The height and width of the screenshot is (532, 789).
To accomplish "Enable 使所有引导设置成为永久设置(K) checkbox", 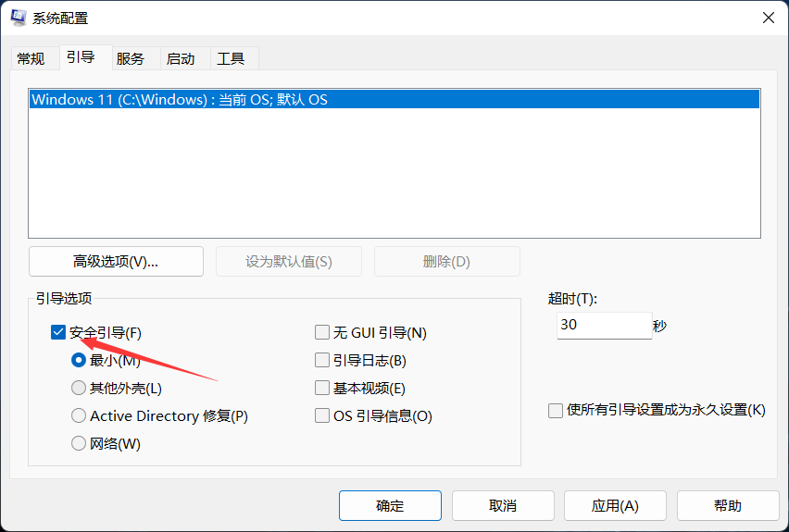I will coord(556,410).
